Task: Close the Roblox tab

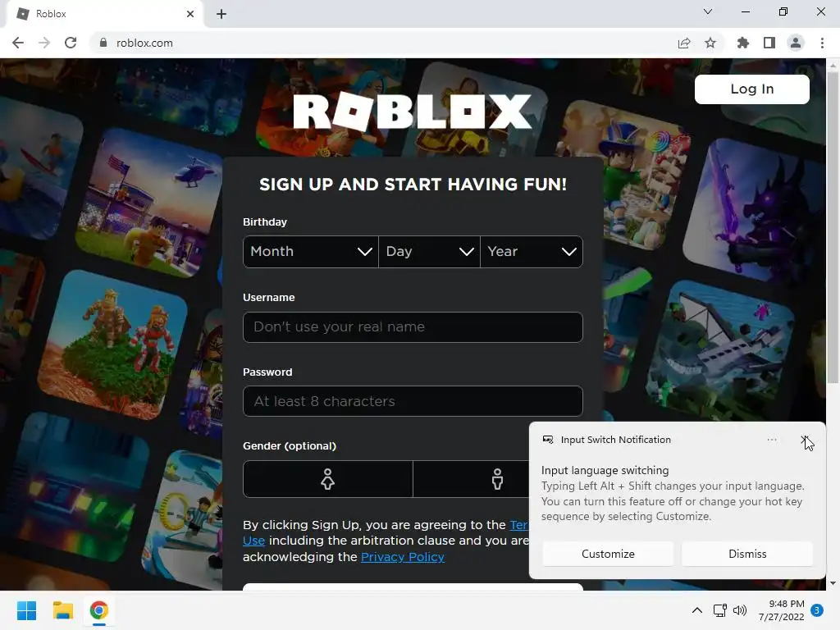Action: point(190,14)
